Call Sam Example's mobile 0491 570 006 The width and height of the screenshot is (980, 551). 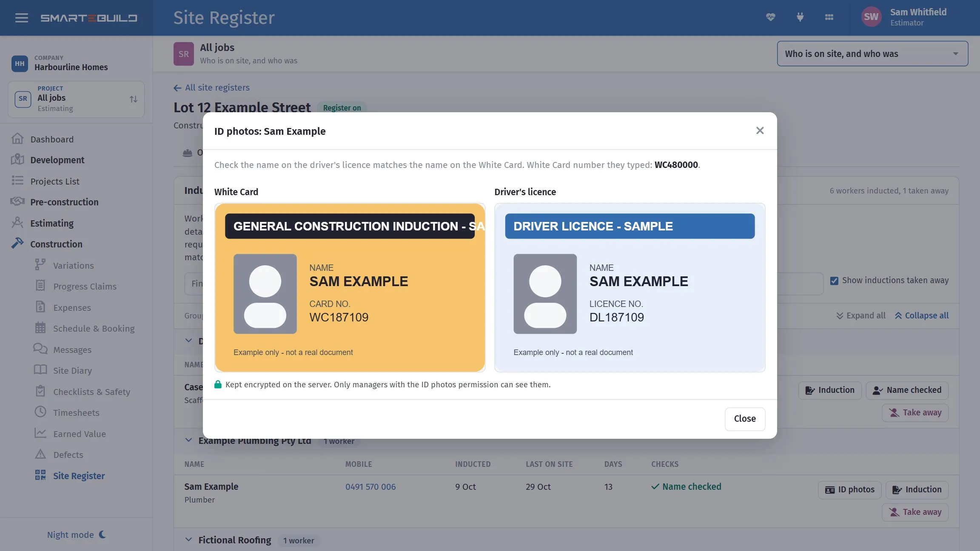pos(370,487)
